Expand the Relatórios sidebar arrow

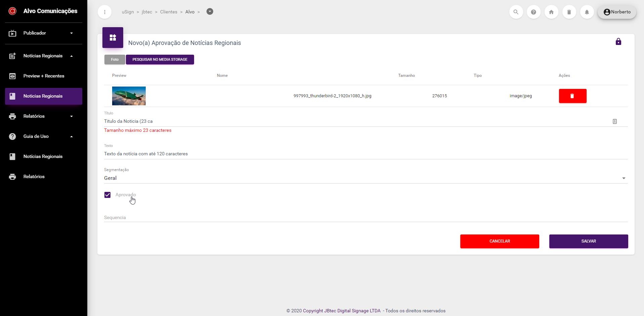[72, 116]
